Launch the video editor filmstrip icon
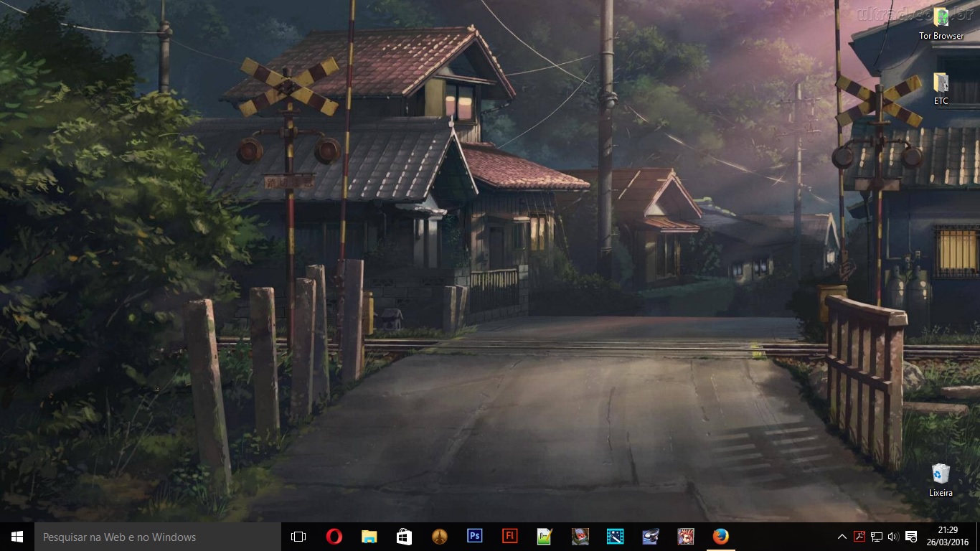The image size is (980, 551). pyautogui.click(x=615, y=537)
